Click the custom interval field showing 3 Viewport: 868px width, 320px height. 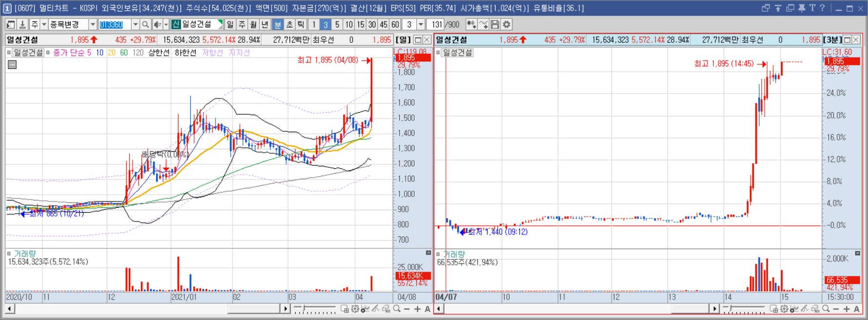pos(409,24)
